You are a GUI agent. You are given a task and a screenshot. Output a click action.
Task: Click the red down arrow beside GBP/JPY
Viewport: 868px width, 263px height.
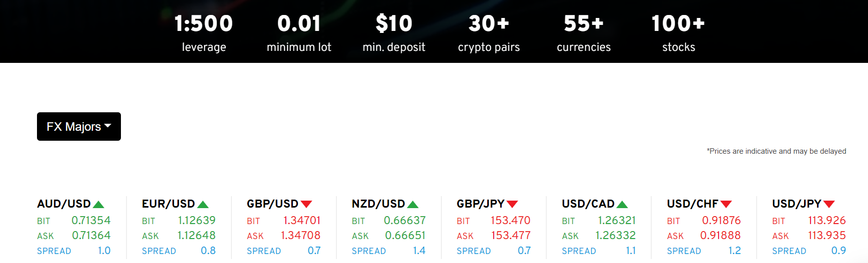point(512,204)
